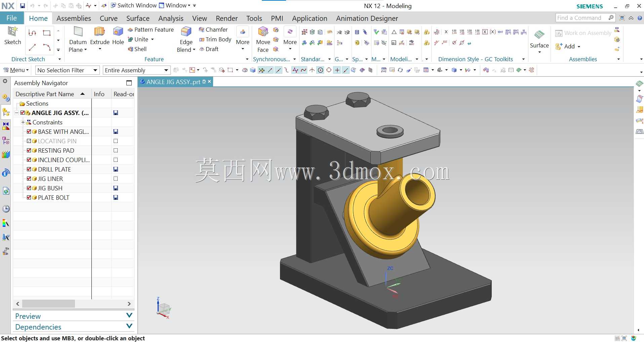Screen dimensions: 644x342
Task: Open the Move Face tool
Action: [263, 40]
